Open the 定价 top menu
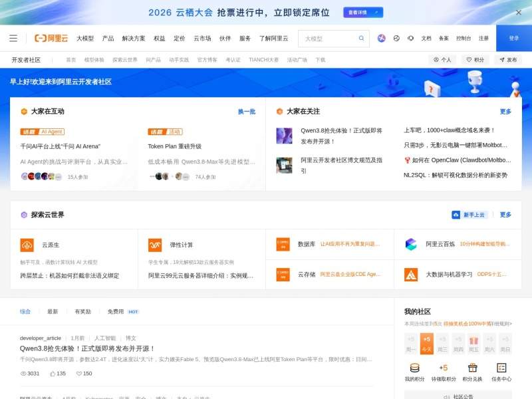 click(179, 39)
